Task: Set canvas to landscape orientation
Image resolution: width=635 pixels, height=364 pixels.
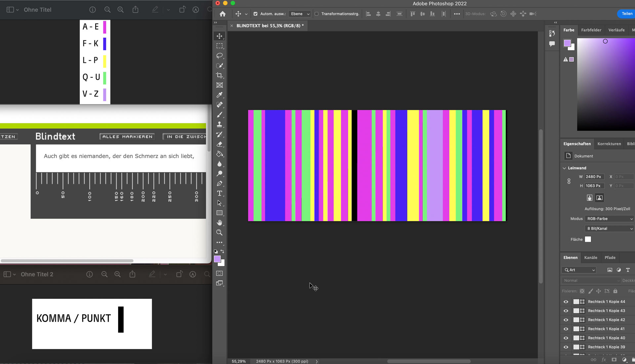Action: [x=599, y=198]
